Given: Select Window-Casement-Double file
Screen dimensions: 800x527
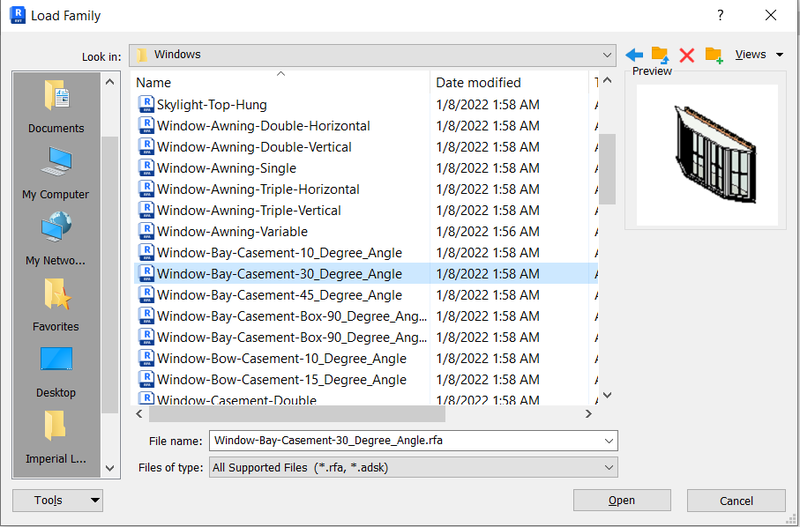Looking at the screenshot, I should click(x=237, y=400).
